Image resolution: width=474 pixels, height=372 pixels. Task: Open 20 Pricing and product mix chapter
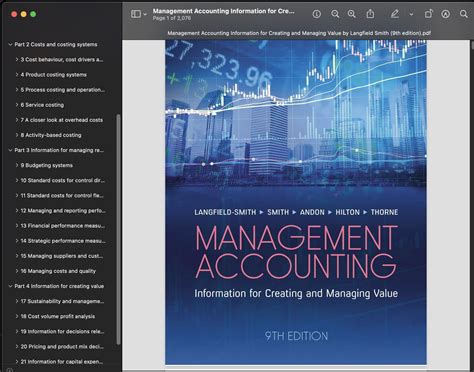(62, 347)
